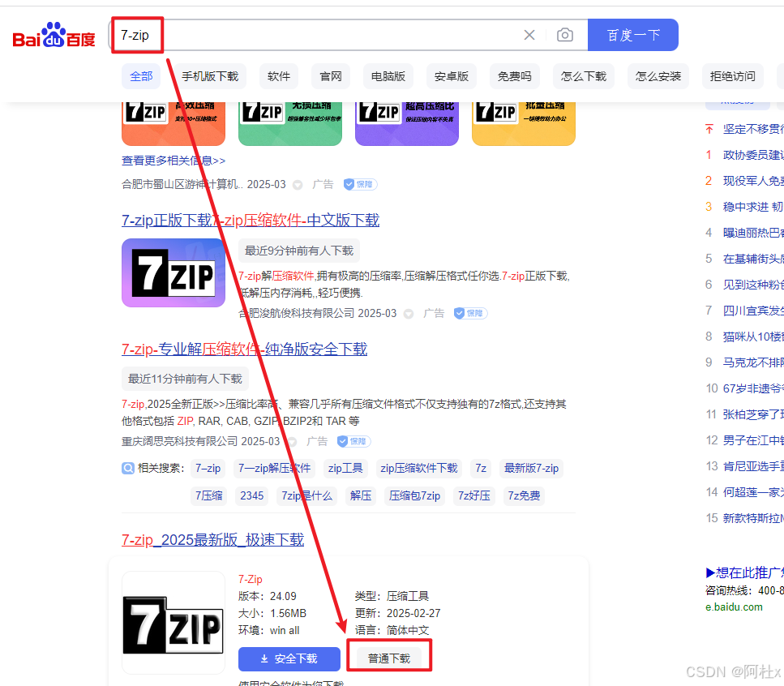This screenshot has width=784, height=686.
Task: Open hot search item 1 政协委员建议
Action: [753, 155]
